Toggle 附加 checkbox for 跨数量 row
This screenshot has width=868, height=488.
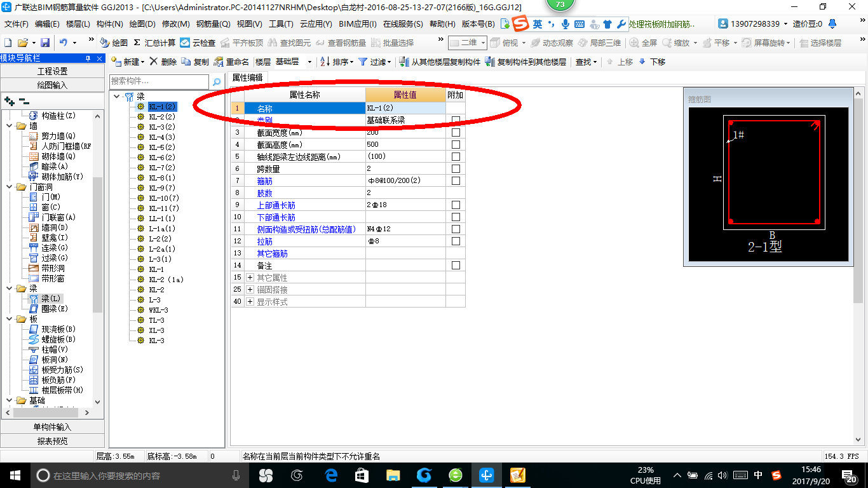[456, 168]
